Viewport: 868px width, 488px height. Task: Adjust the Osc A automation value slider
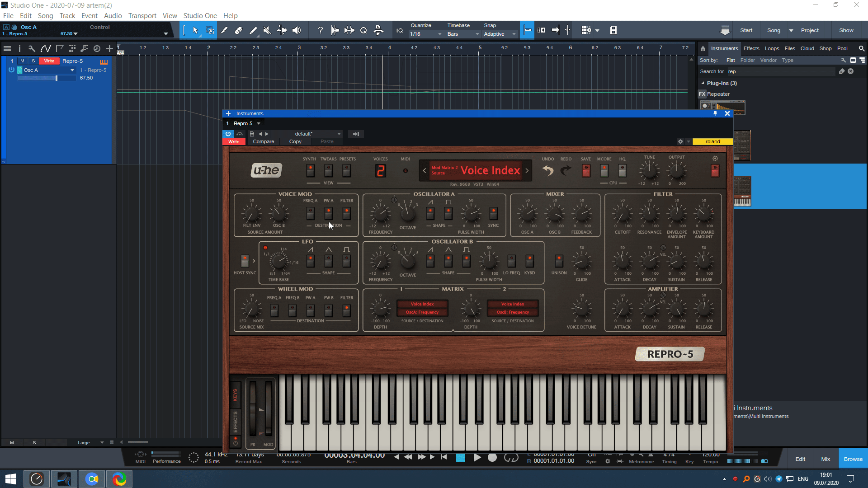[47, 78]
